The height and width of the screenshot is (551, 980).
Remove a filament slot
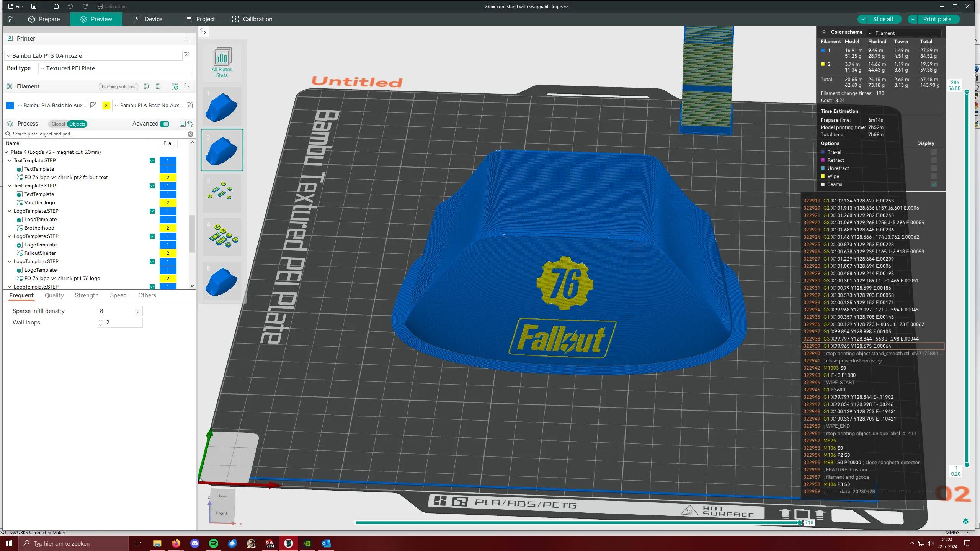pyautogui.click(x=159, y=86)
